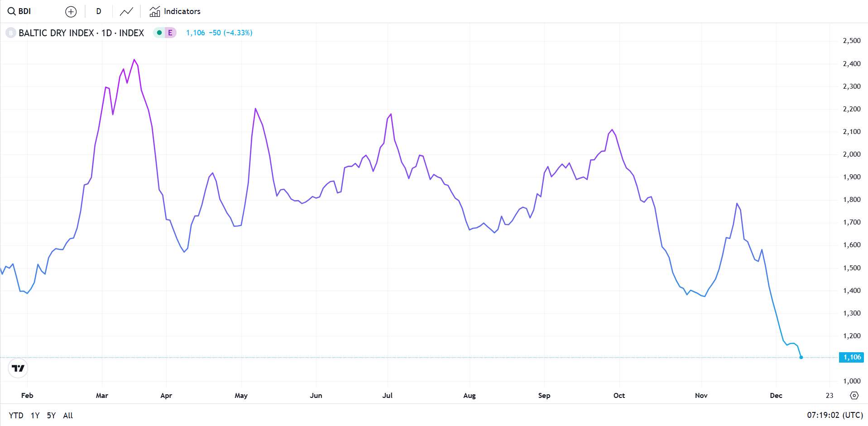
Task: Click the Mar label on time axis
Action: click(102, 396)
